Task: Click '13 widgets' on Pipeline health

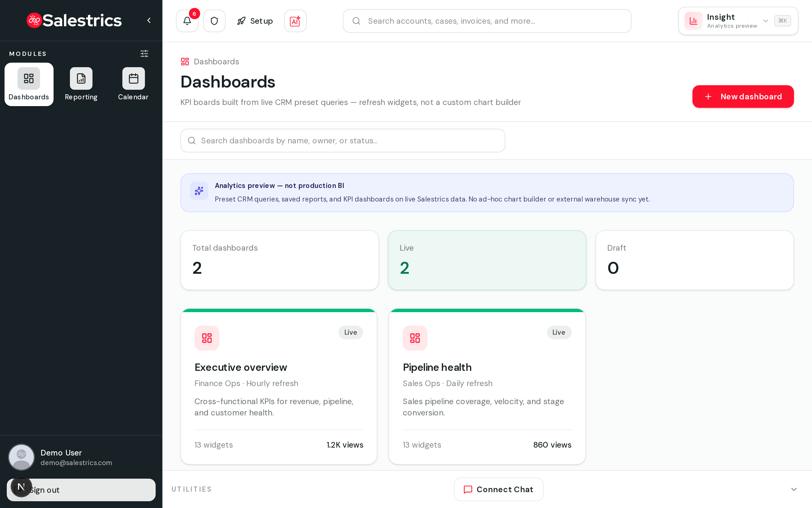Action: click(422, 445)
